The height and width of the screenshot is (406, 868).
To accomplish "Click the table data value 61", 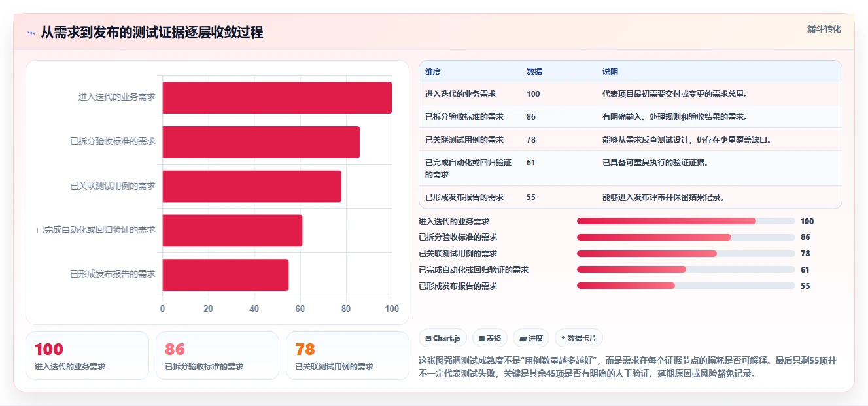I will pyautogui.click(x=531, y=163).
